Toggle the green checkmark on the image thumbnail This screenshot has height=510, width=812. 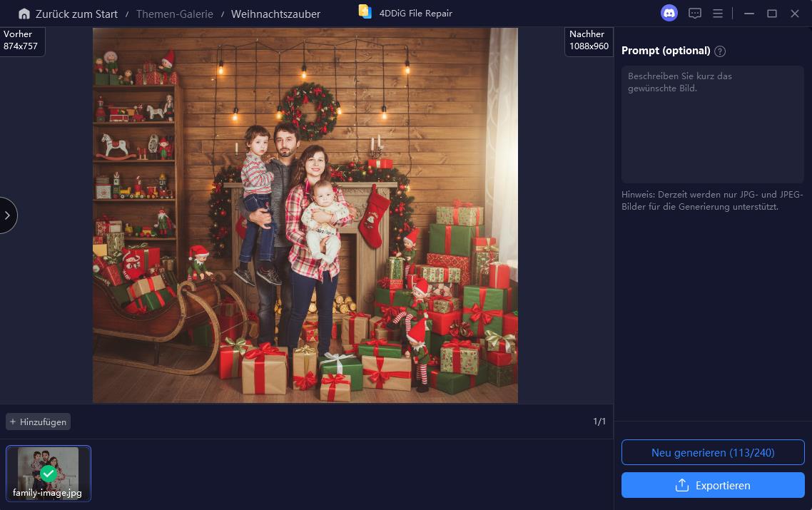pyautogui.click(x=49, y=474)
